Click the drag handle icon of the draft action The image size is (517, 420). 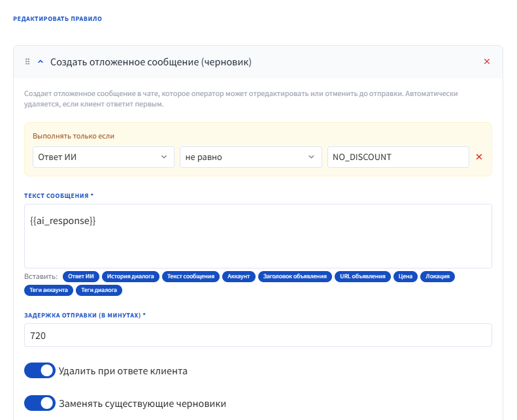coord(27,61)
